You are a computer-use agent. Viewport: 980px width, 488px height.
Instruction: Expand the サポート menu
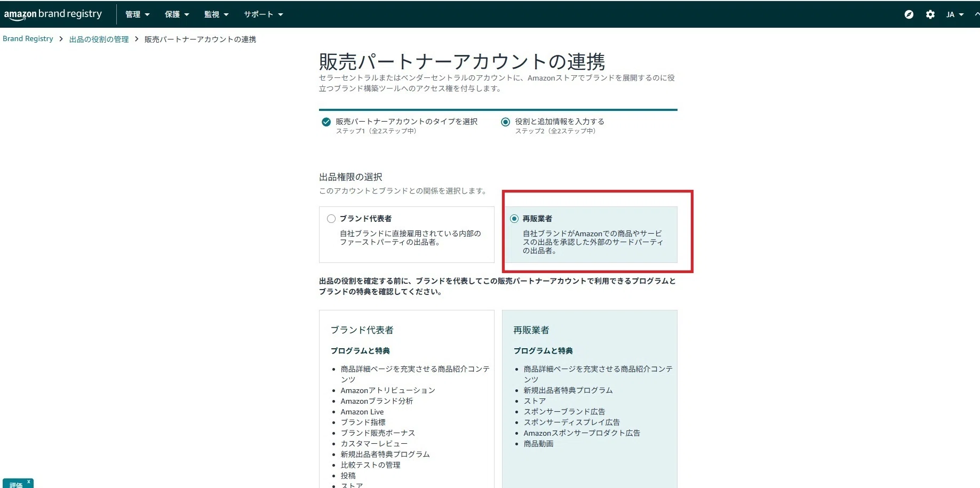pos(264,14)
